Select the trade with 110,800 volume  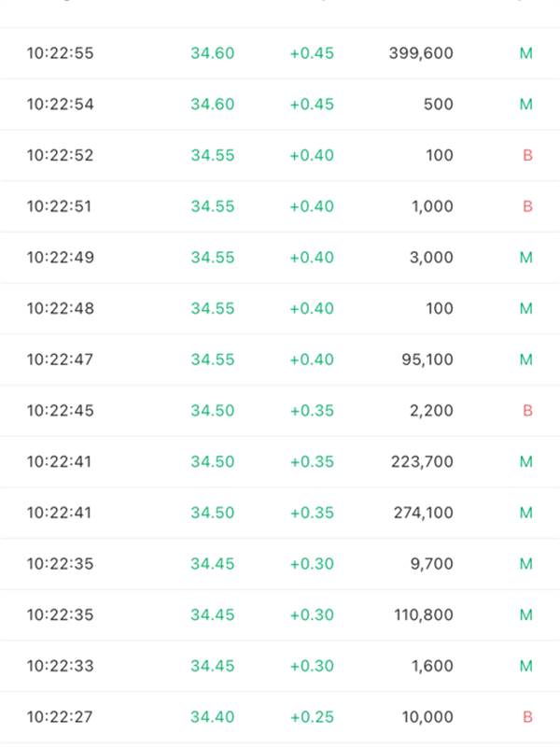(280, 614)
